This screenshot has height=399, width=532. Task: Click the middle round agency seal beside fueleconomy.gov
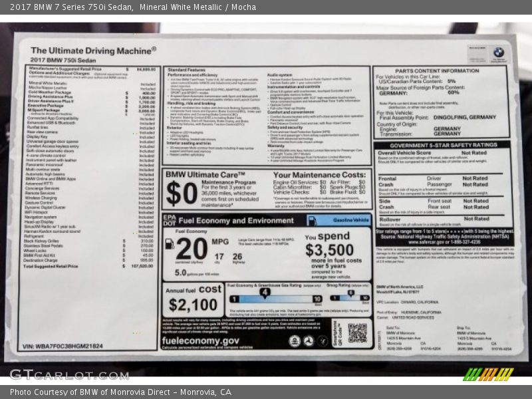[x=309, y=341]
